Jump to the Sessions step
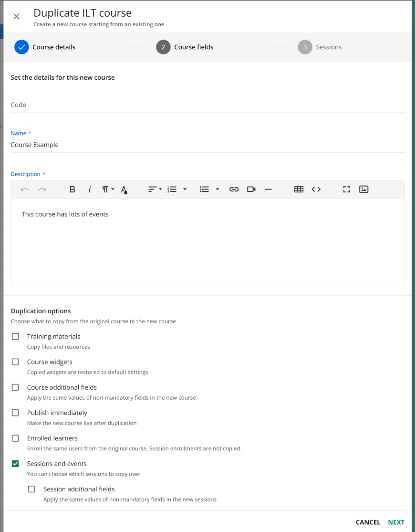 (x=320, y=47)
